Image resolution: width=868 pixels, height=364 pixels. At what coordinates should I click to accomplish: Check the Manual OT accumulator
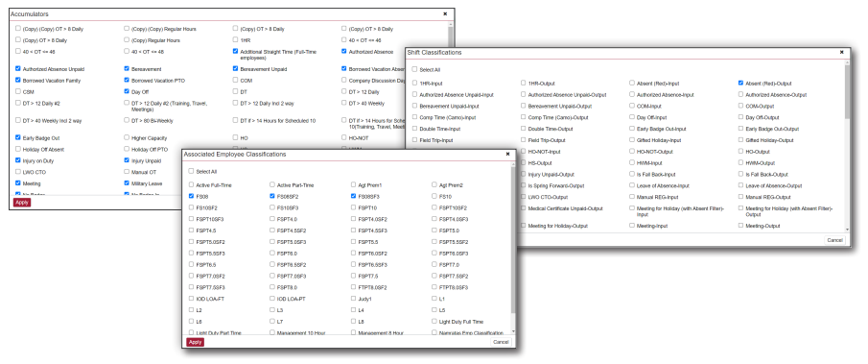click(x=127, y=172)
